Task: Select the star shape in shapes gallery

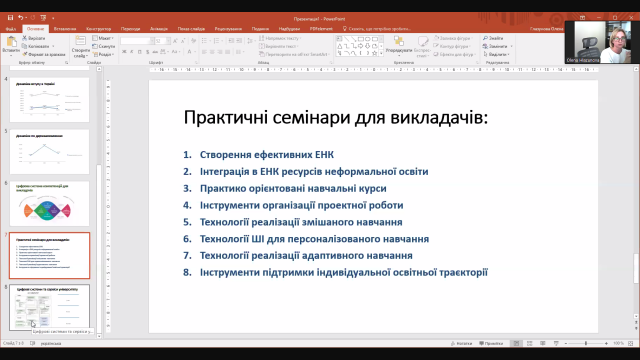Action: click(x=374, y=53)
